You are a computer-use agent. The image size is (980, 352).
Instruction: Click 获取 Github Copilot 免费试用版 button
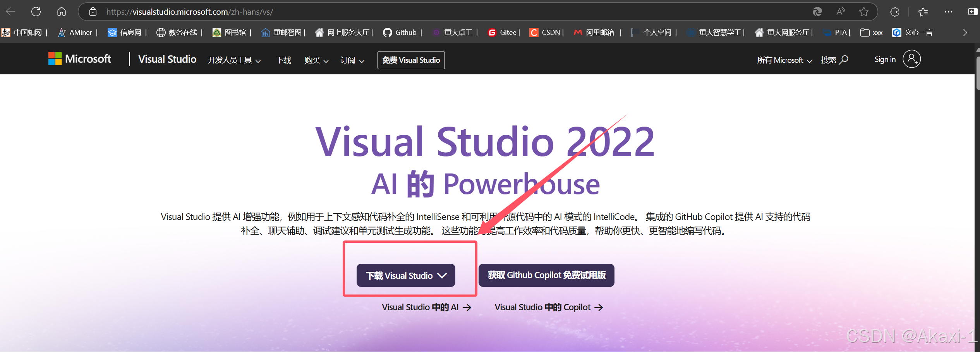[x=546, y=275]
